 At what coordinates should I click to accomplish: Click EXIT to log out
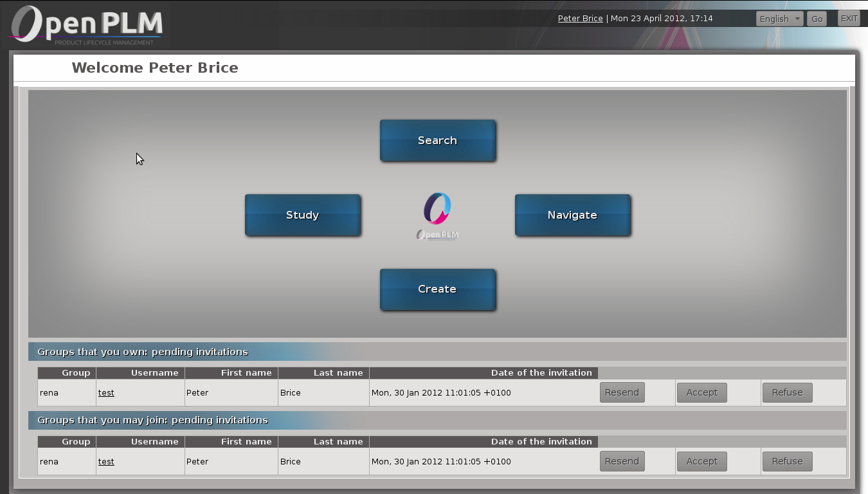click(848, 18)
